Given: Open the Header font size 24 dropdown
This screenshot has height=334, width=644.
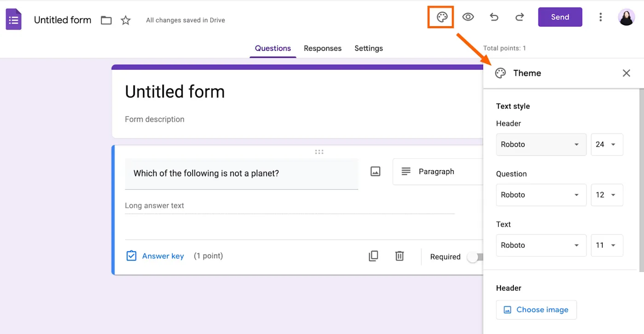Looking at the screenshot, I should [607, 144].
